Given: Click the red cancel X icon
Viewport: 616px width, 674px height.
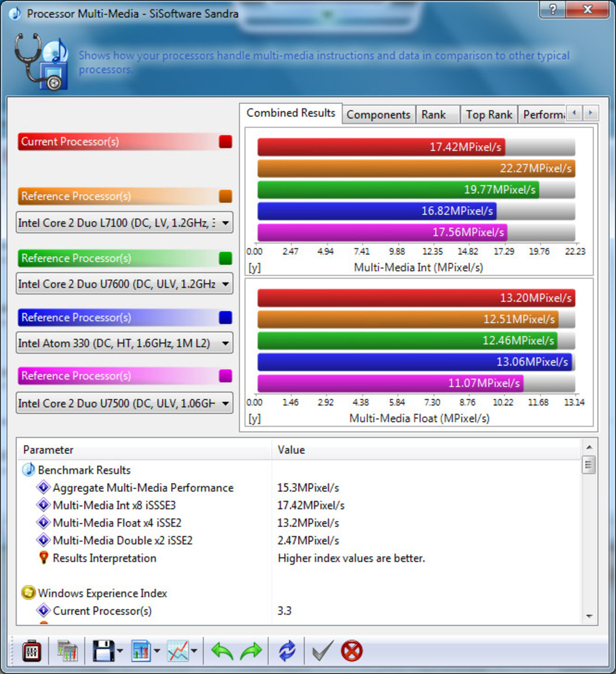Looking at the screenshot, I should tap(352, 651).
